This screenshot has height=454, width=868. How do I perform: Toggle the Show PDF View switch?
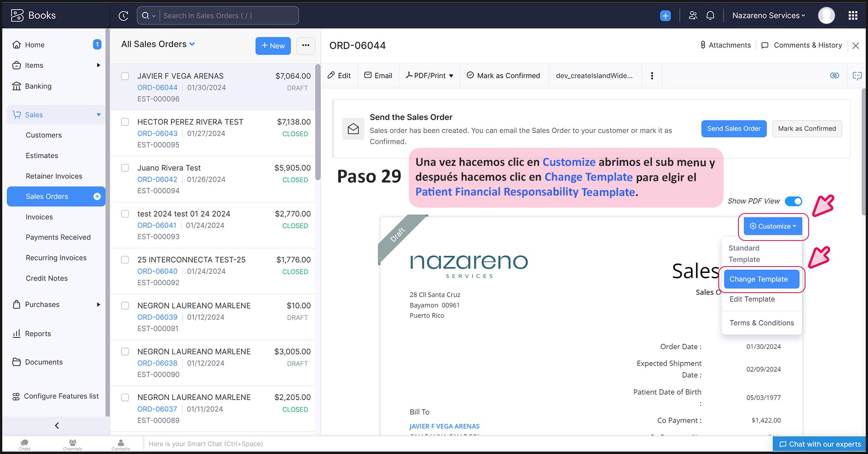[793, 201]
